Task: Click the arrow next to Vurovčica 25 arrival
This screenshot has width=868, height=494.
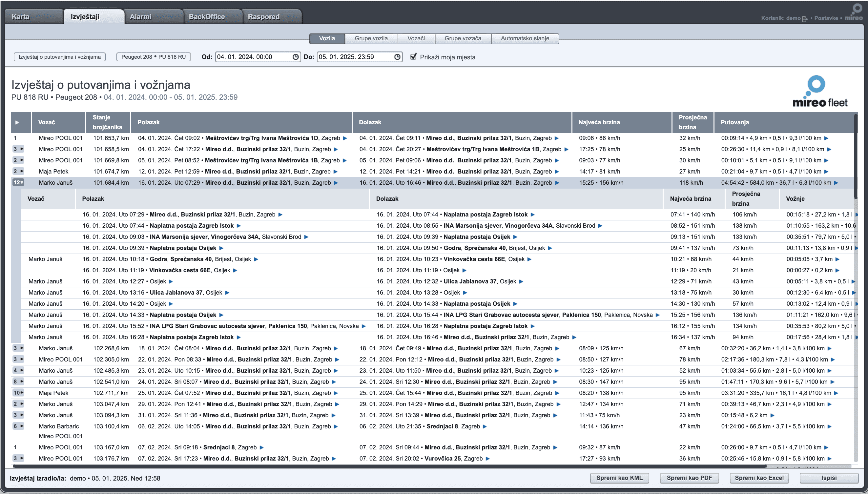Action: [x=487, y=458]
